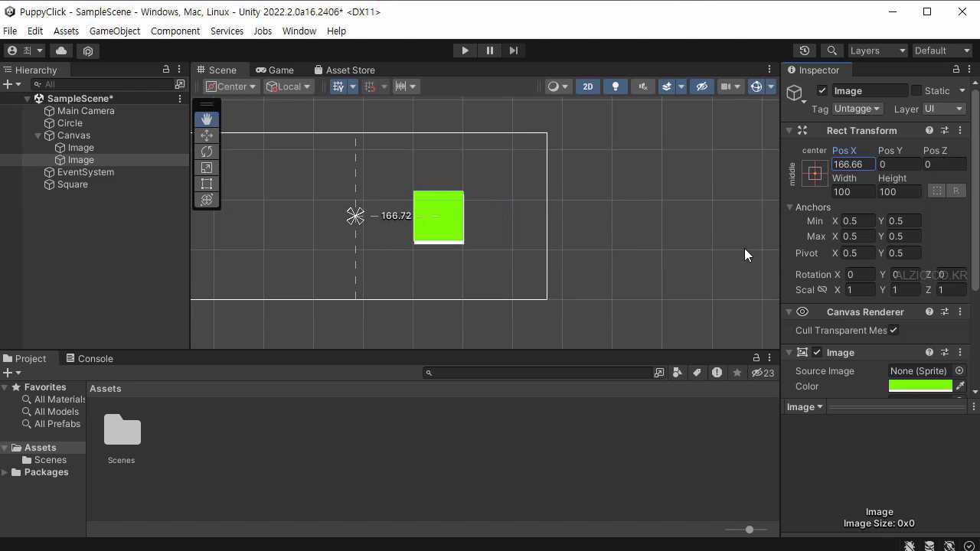The image size is (980, 551).
Task: Open version control icon in top toolbar
Action: (88, 51)
